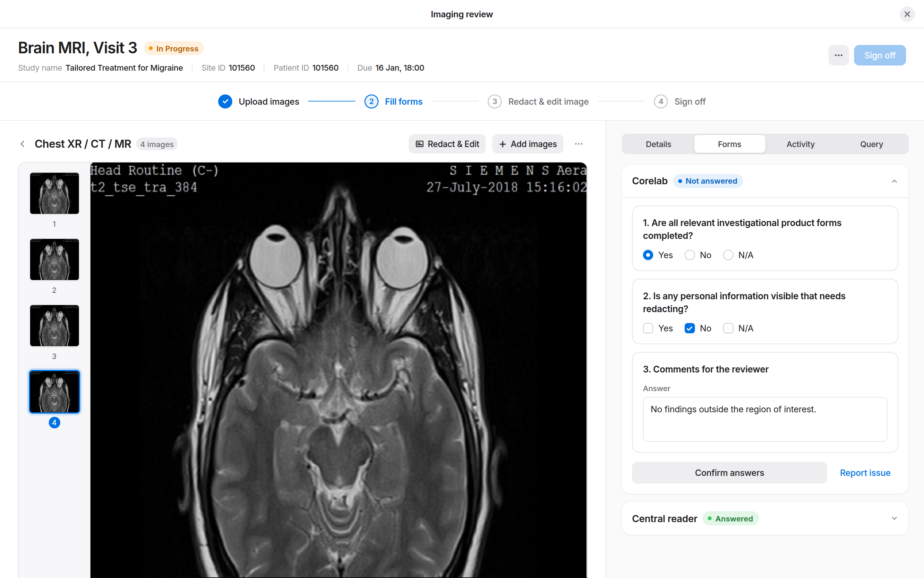924x578 pixels.
Task: Open the three-dots menu next to Add images
Action: [x=578, y=144]
